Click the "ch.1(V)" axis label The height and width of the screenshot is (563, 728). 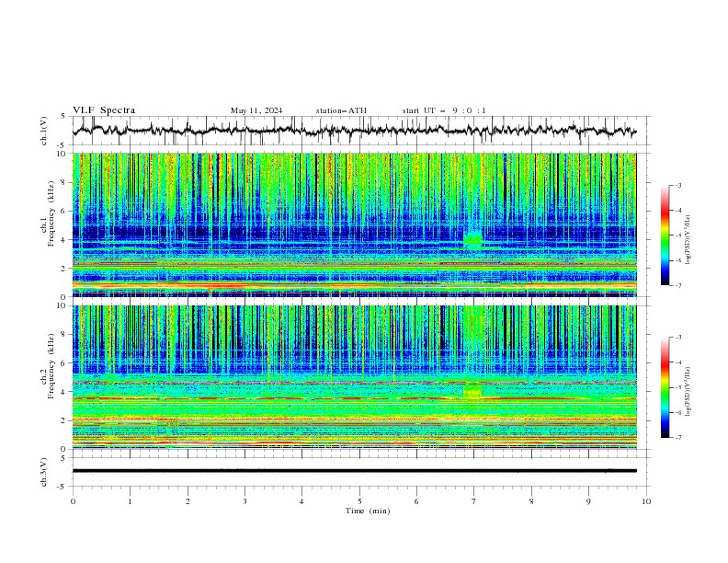click(44, 131)
